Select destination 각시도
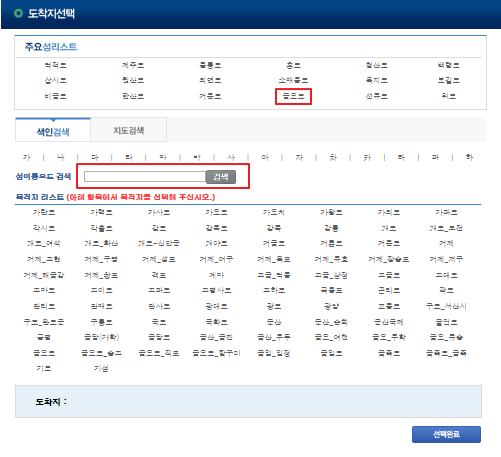The height and width of the screenshot is (457, 501). pyautogui.click(x=44, y=228)
